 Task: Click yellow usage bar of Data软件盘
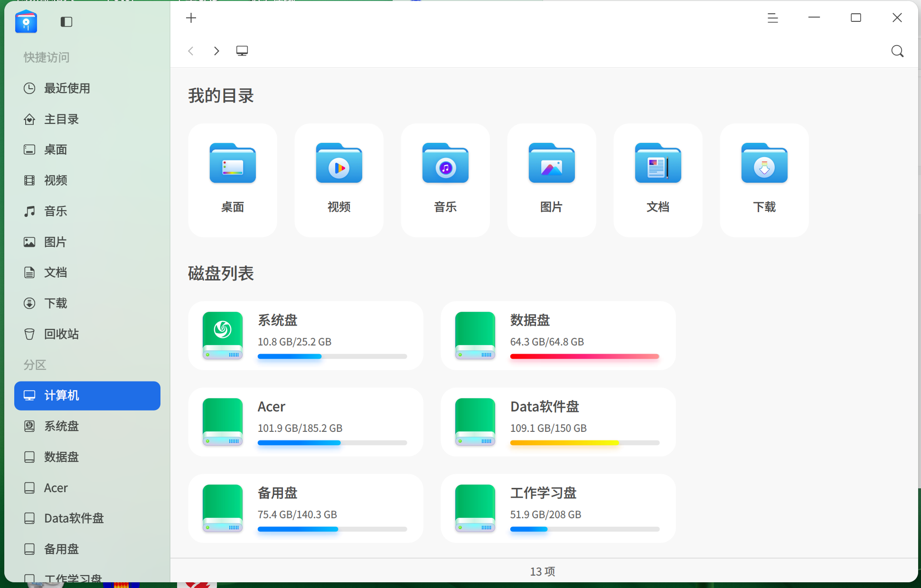tap(564, 443)
